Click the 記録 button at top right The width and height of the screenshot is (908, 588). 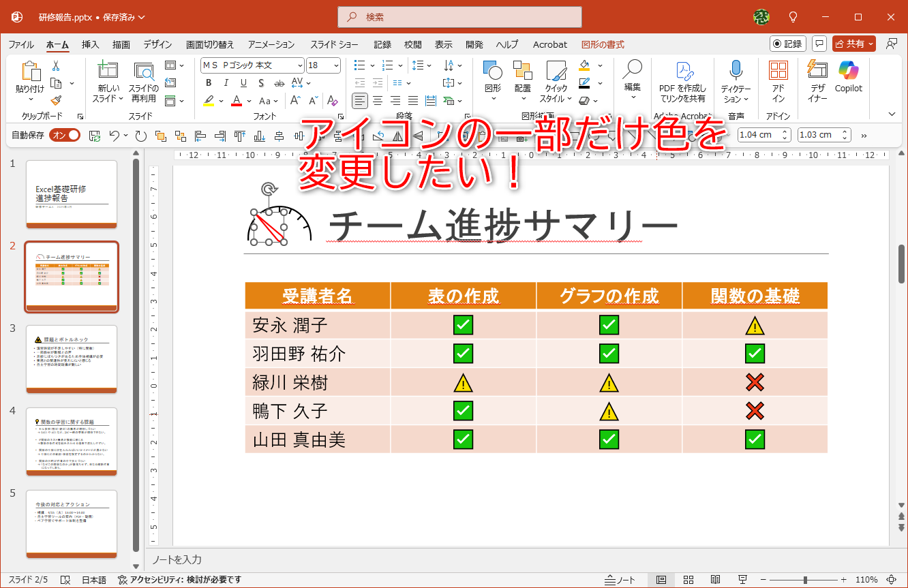pos(788,44)
